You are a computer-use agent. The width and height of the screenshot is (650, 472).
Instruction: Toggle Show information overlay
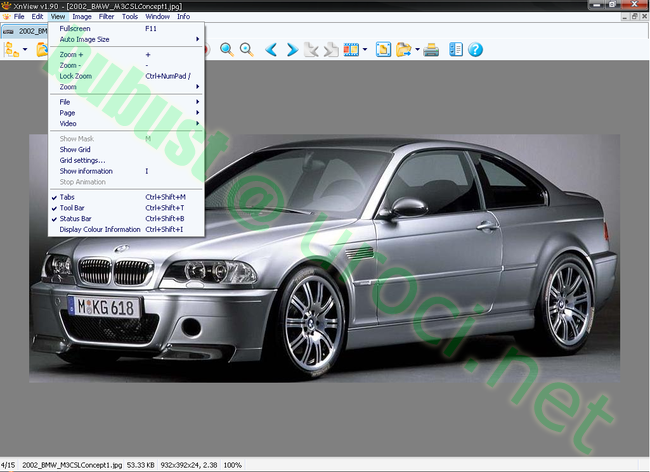(126, 171)
